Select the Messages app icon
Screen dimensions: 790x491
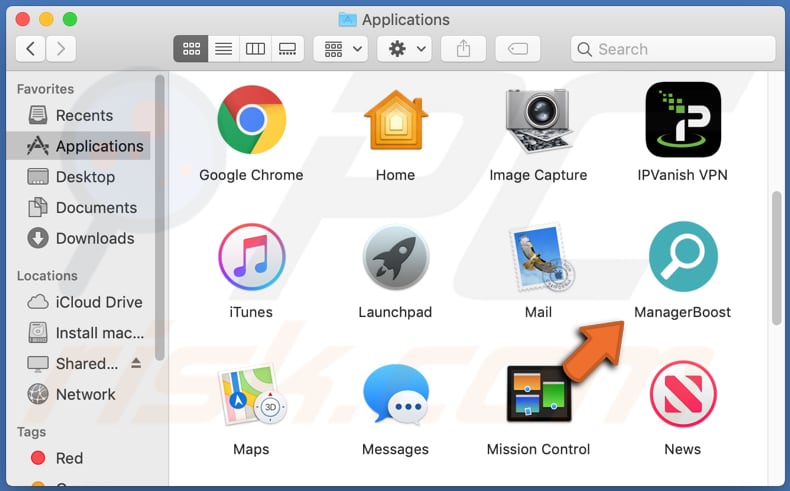[x=396, y=394]
